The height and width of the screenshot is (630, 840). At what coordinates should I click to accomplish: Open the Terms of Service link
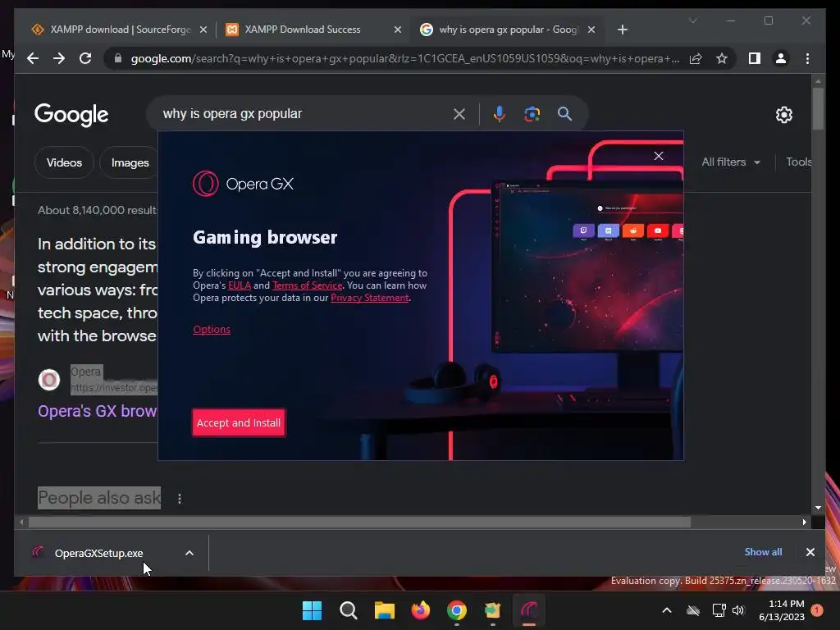308,285
